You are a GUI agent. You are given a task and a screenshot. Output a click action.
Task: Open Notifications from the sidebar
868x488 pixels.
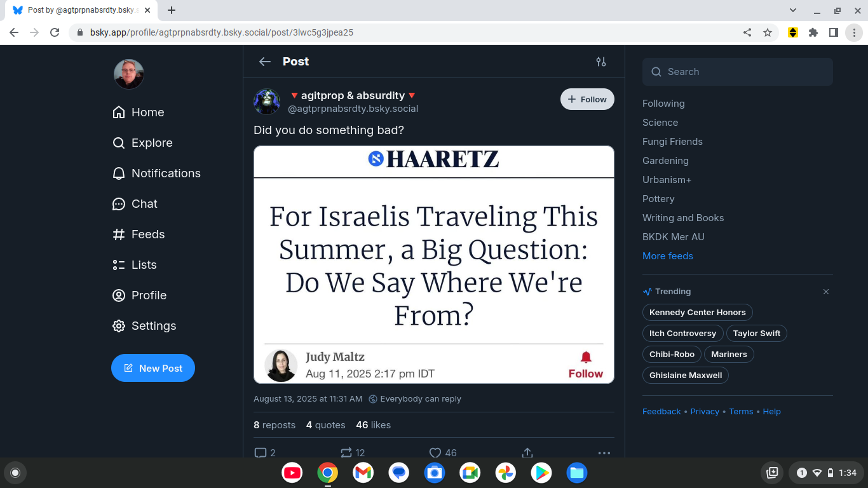pos(156,173)
